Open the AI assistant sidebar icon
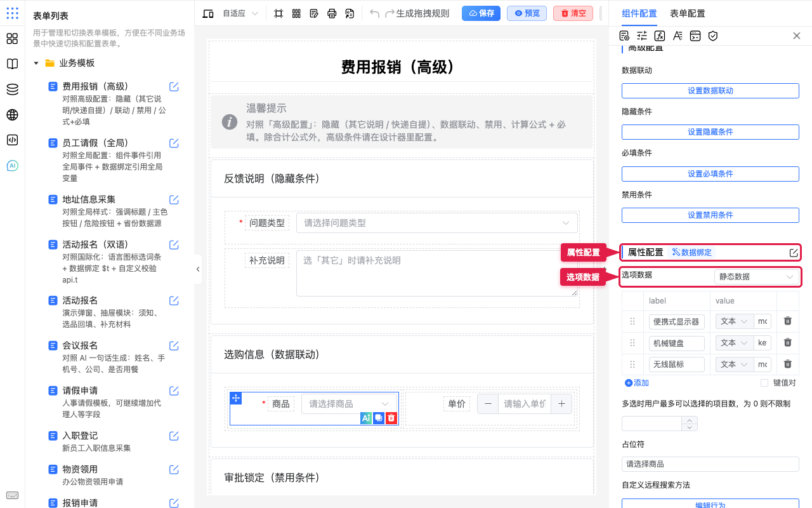This screenshot has height=508, width=812. point(12,166)
